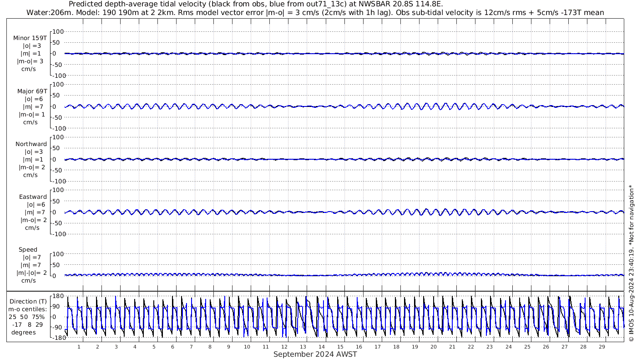The height and width of the screenshot is (364, 637).
Task: Click the 'Northward' panel label
Action: pos(31,144)
